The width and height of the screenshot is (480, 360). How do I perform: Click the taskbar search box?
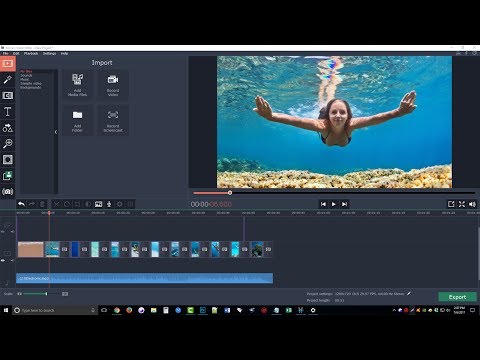click(55, 310)
